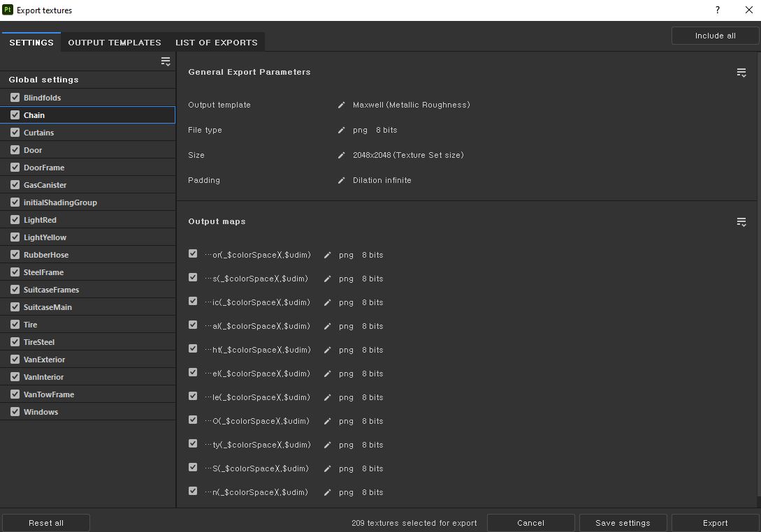Open the List of Exports tab
Viewport: 761px width, 532px height.
[216, 43]
